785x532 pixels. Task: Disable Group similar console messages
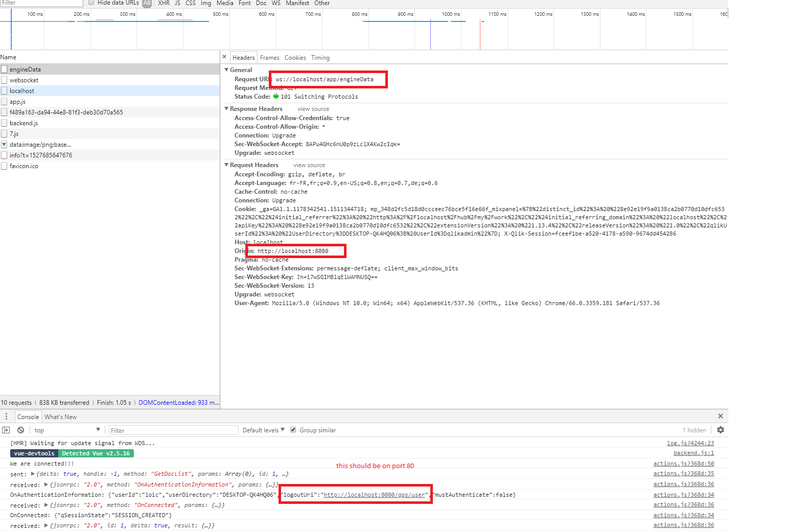point(293,430)
